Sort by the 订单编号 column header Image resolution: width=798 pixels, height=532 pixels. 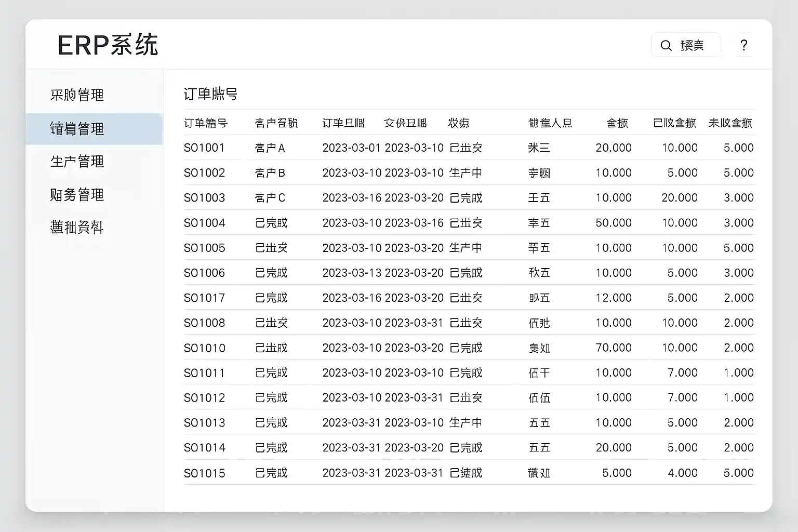(206, 123)
